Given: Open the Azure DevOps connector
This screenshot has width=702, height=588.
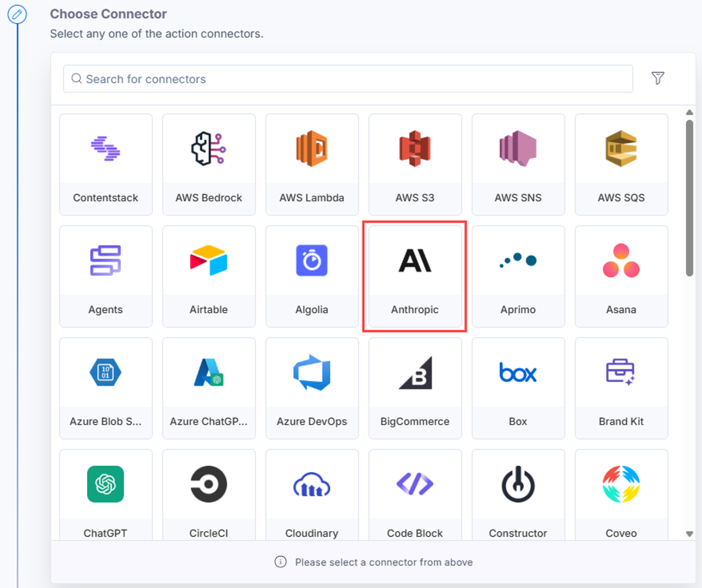Looking at the screenshot, I should [x=312, y=388].
